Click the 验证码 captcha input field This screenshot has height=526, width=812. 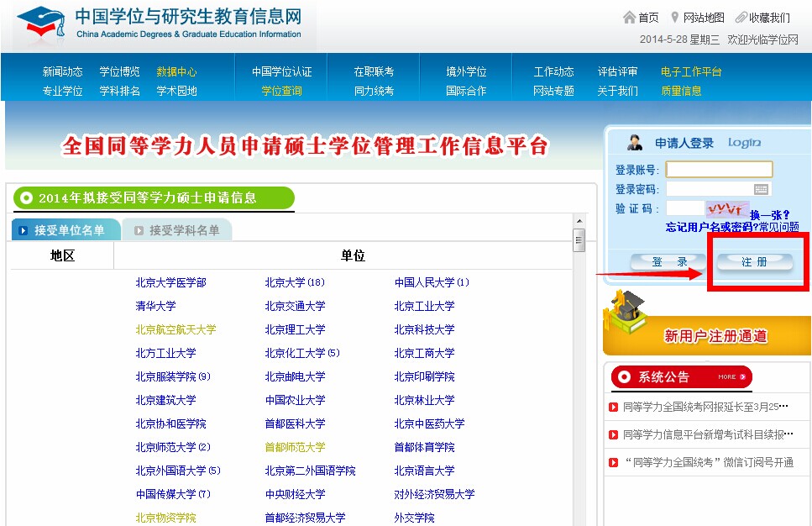[x=684, y=208]
